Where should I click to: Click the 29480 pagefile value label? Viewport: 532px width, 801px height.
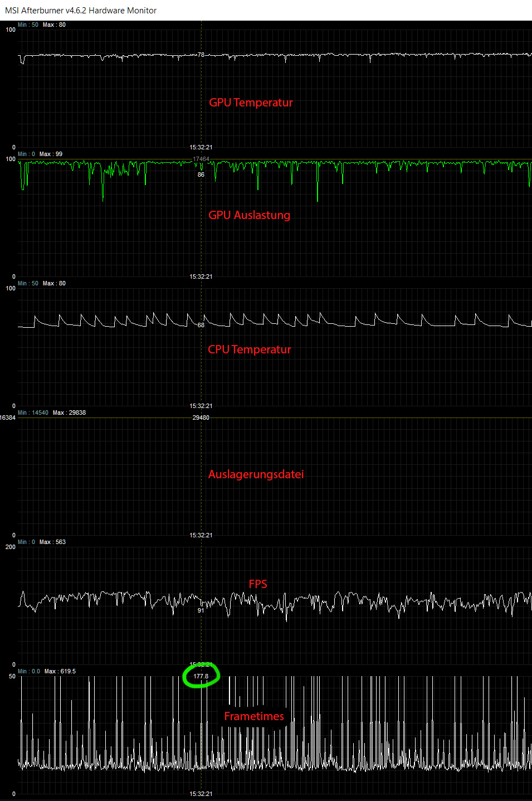201,417
